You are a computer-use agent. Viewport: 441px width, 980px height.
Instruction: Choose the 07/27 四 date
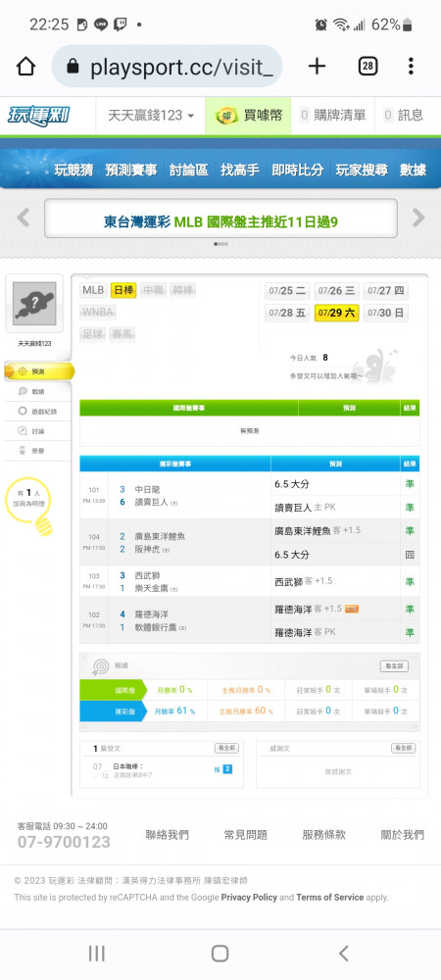(x=386, y=291)
